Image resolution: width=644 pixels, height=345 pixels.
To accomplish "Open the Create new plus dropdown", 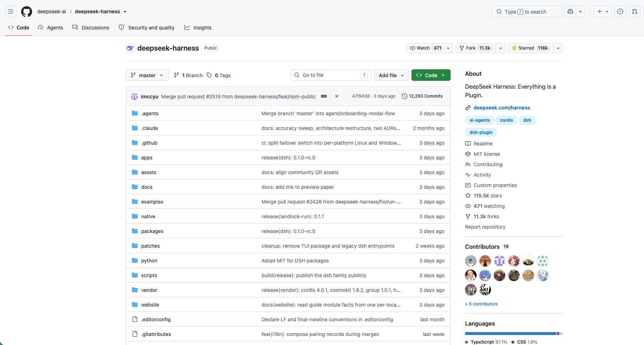I will tap(603, 11).
